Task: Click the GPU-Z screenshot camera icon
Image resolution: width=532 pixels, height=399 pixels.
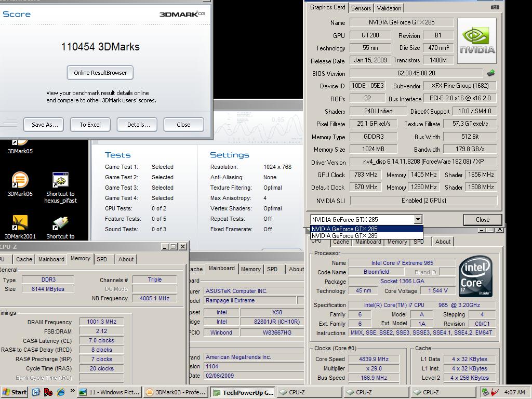Action: (x=495, y=7)
